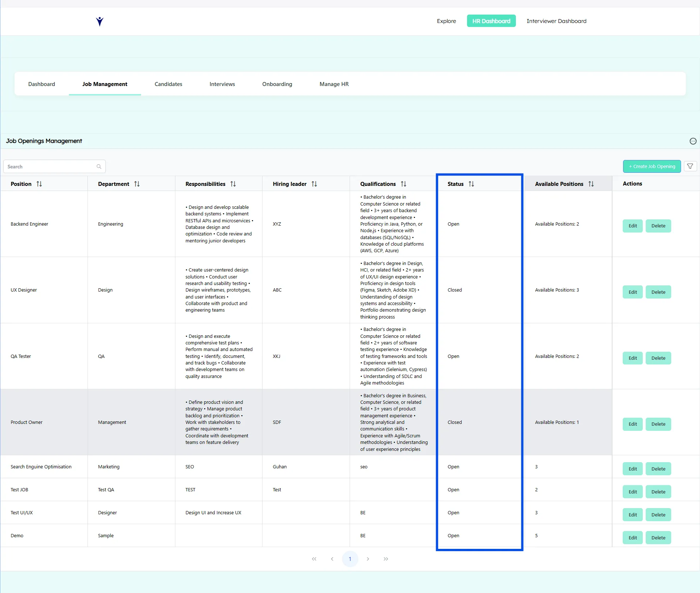Click the search magnifier icon
The image size is (700, 593).
tap(98, 167)
